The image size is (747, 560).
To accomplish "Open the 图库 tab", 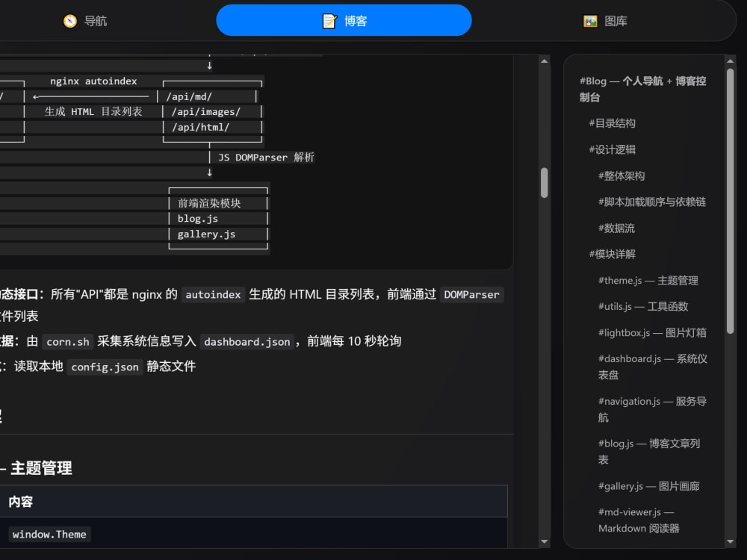I will pos(605,21).
